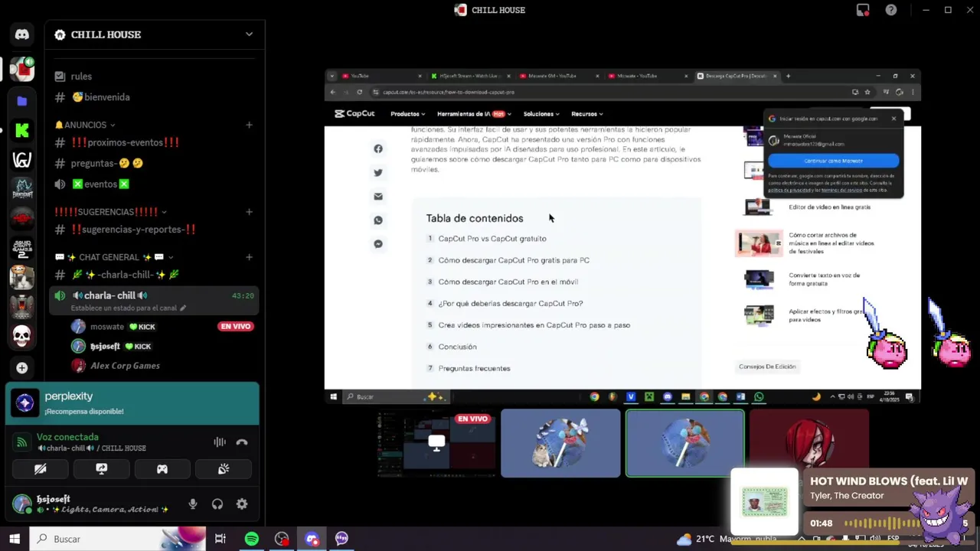Open the help question mark icon

click(x=891, y=10)
